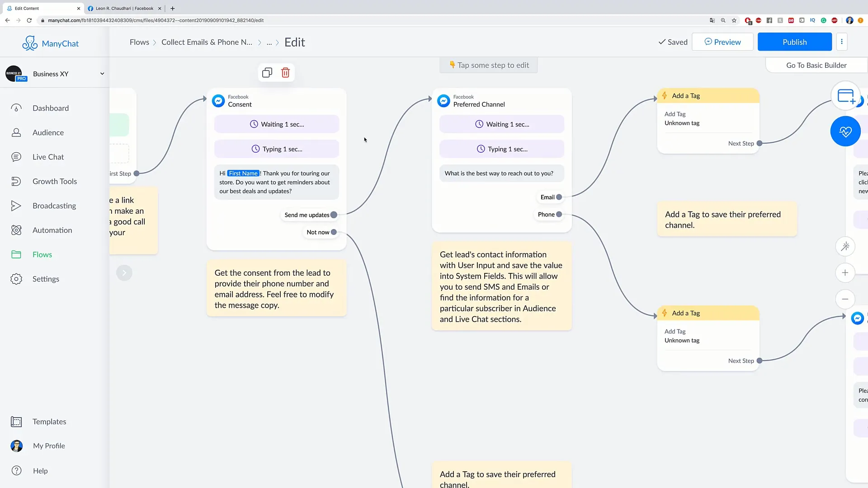Click the Templates icon
868x488 pixels.
[x=16, y=422]
